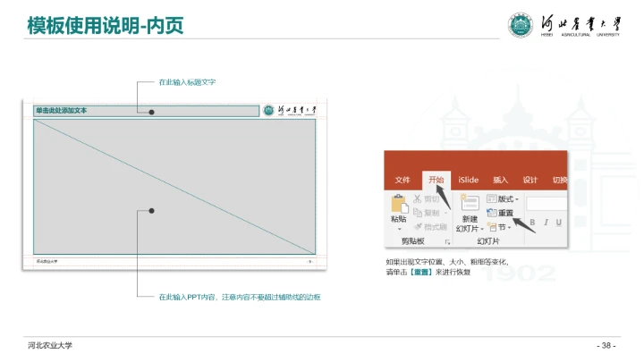644x362 pixels.
Task: Click the text 如果出现文字位置、大小 instruction line
Action: click(x=447, y=262)
